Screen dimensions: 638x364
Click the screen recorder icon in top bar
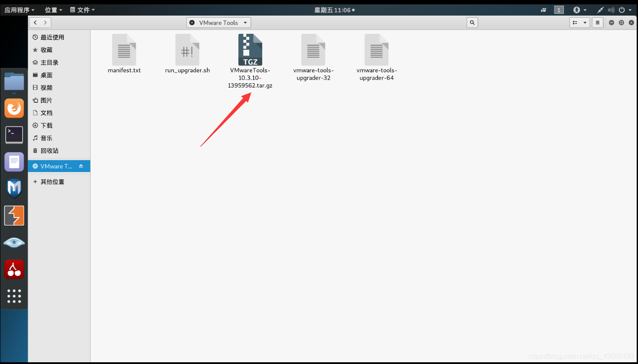(544, 10)
